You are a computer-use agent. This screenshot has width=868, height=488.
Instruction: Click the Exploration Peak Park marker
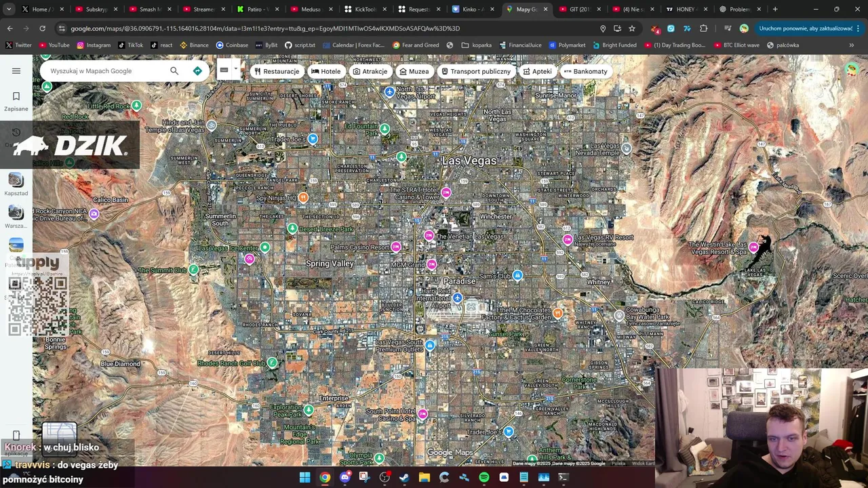tap(309, 409)
